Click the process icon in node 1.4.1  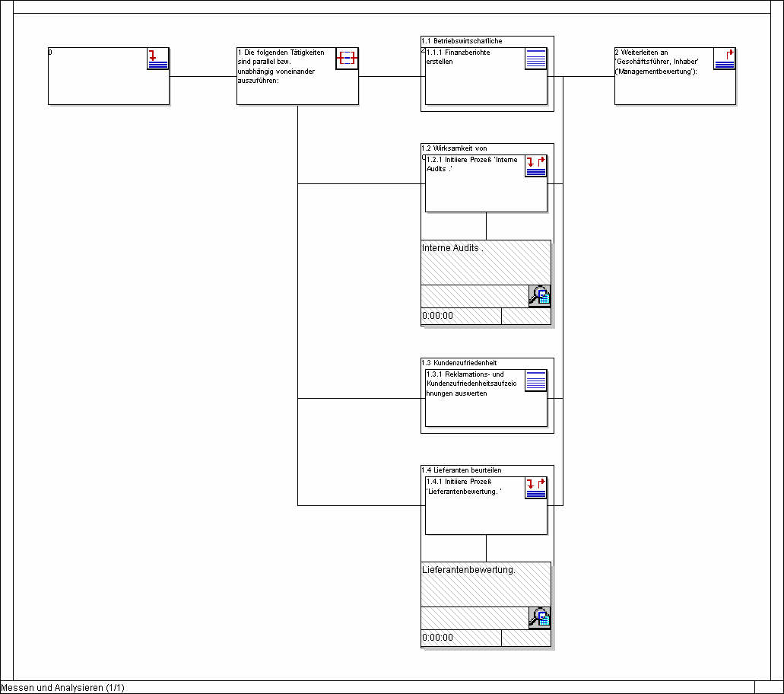click(x=535, y=488)
